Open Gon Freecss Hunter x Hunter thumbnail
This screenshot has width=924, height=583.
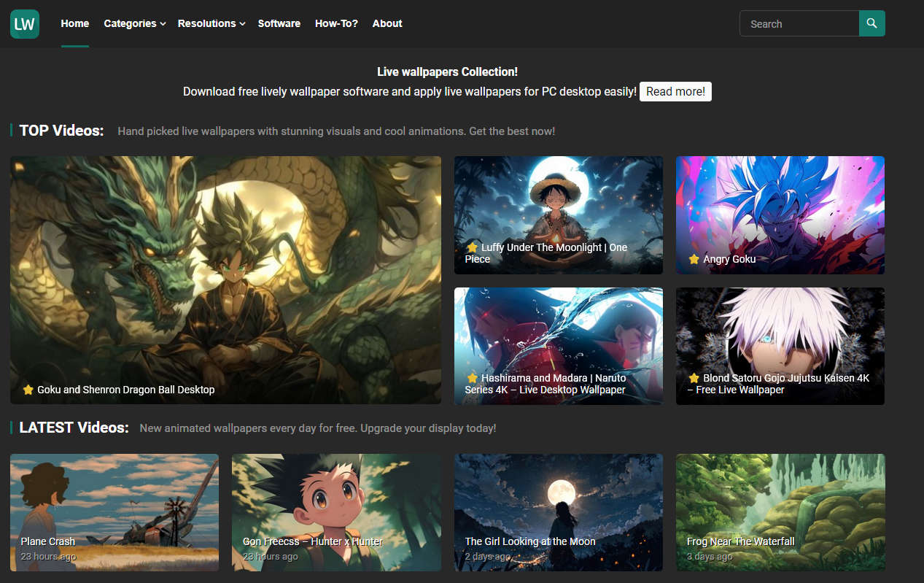point(336,512)
